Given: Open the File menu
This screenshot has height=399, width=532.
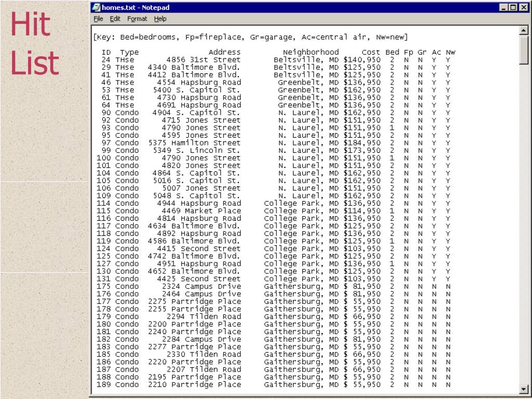Looking at the screenshot, I should [98, 19].
